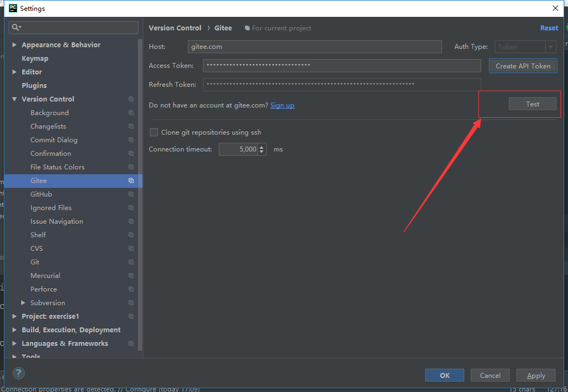The image size is (568, 392).
Task: Click the project-level icon beside GitHub
Action: click(131, 194)
